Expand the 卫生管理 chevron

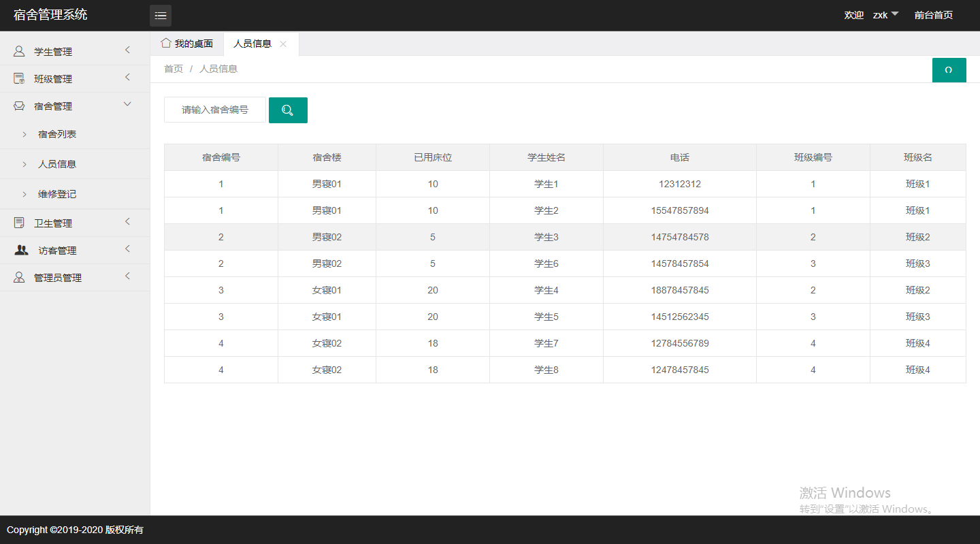127,222
